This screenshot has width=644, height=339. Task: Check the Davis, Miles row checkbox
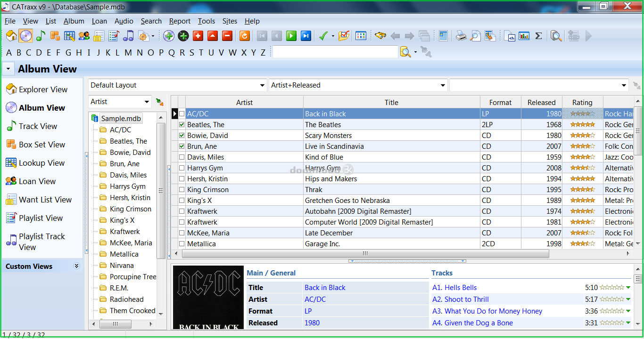coord(182,157)
